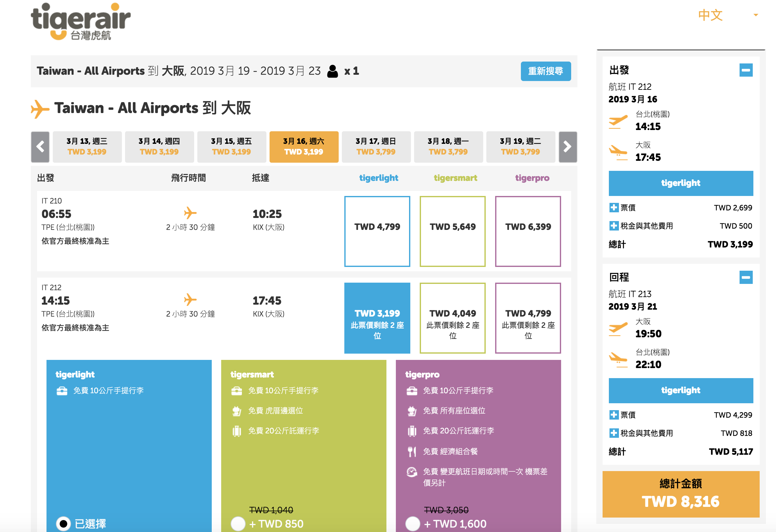Choose IT 210 tigersmart fare TWD 5,649
776x532 pixels.
tap(453, 231)
